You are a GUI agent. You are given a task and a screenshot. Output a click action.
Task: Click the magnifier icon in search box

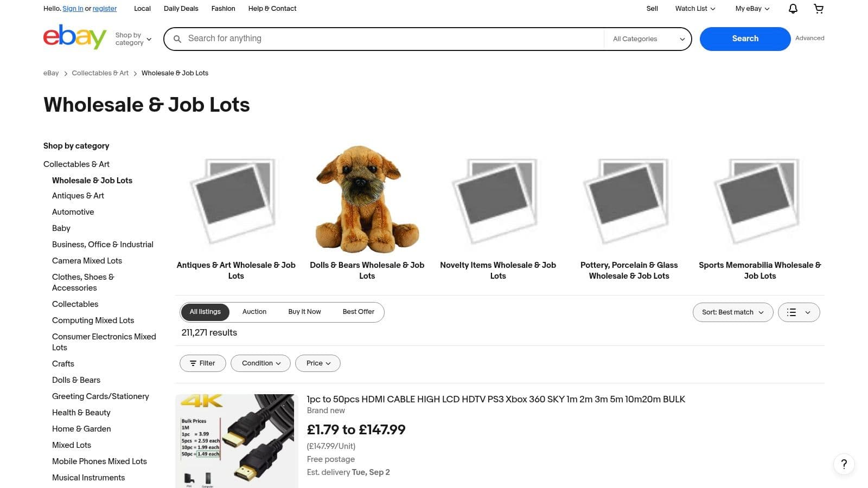(x=177, y=39)
